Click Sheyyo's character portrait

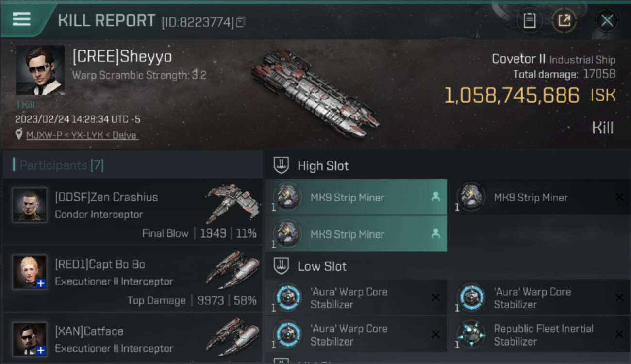click(40, 70)
